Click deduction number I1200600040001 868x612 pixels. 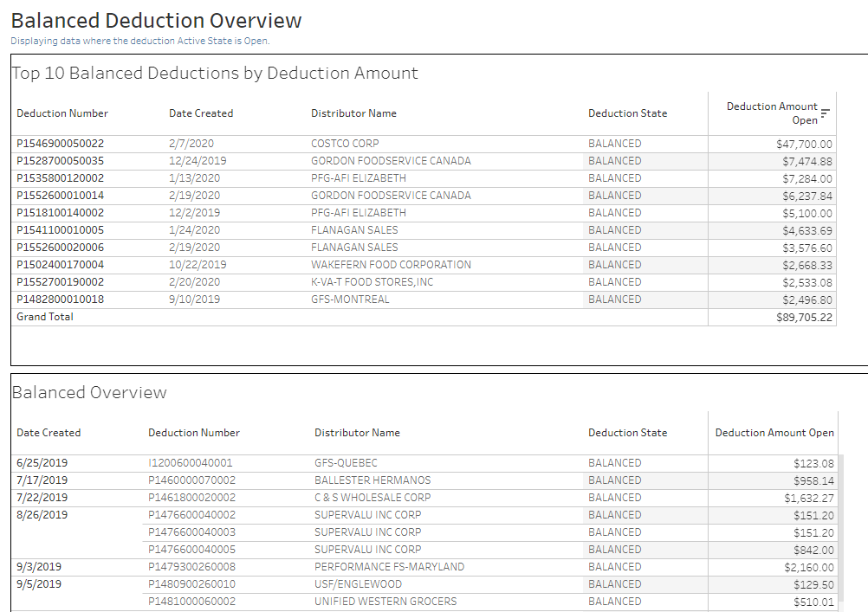tap(191, 463)
